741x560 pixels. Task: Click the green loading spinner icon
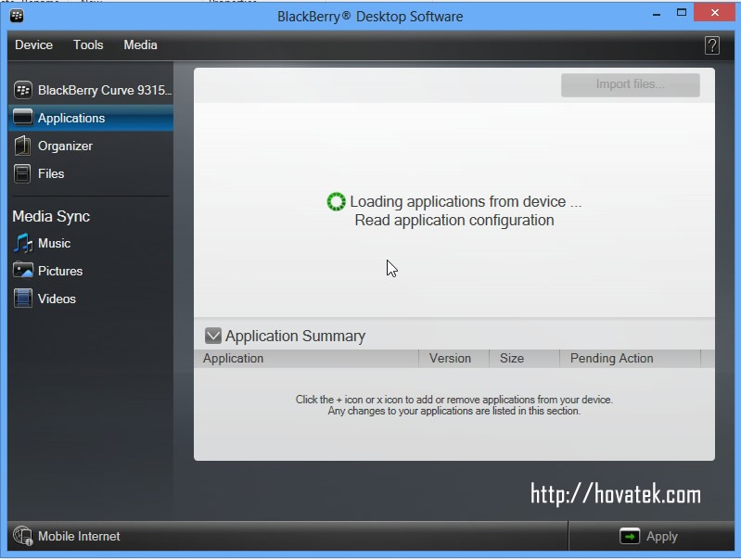pyautogui.click(x=337, y=201)
